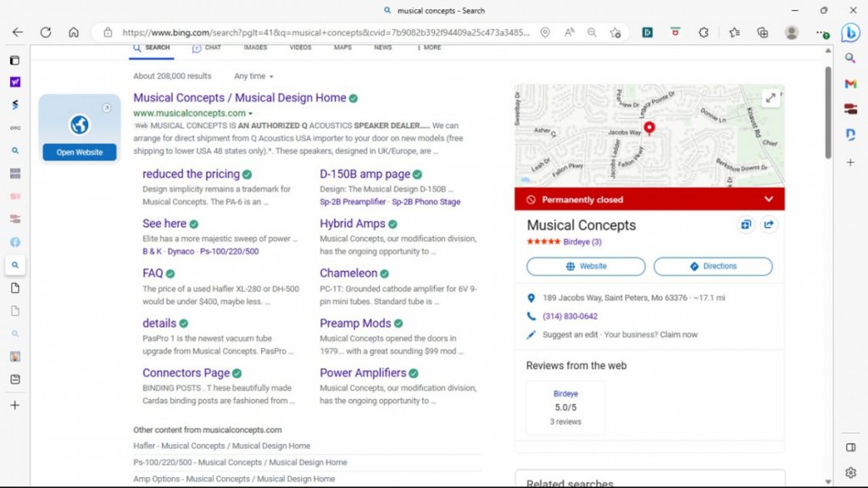Share the Musical Concepts listing
The height and width of the screenshot is (488, 868).
click(769, 225)
